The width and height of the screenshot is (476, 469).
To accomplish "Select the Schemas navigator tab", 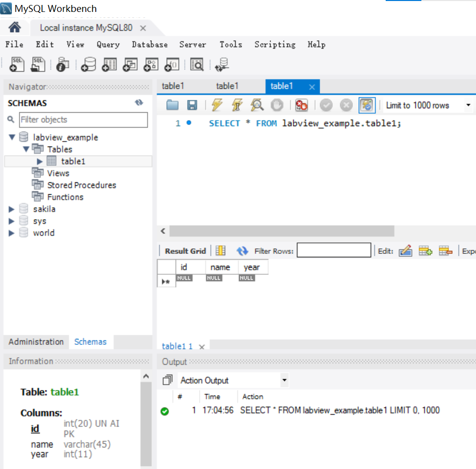I will 90,342.
